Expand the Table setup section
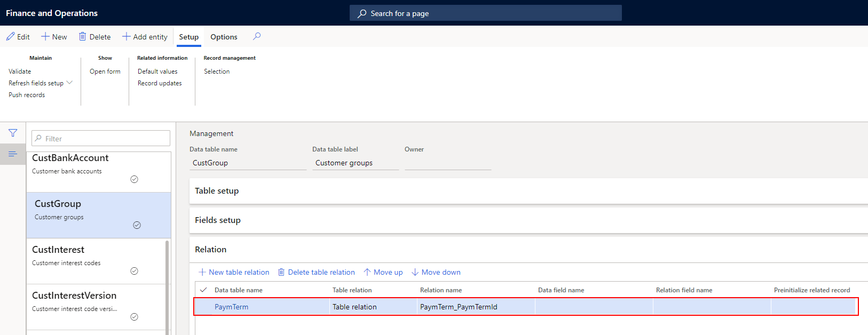This screenshot has width=868, height=335. click(217, 191)
